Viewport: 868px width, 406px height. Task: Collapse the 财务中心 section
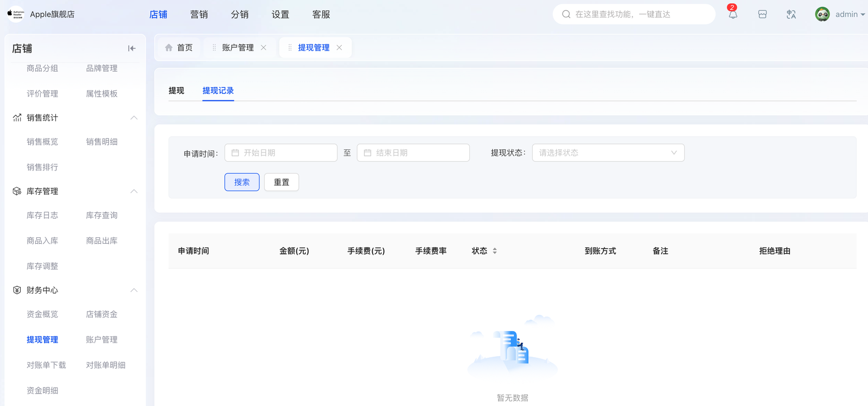[134, 290]
